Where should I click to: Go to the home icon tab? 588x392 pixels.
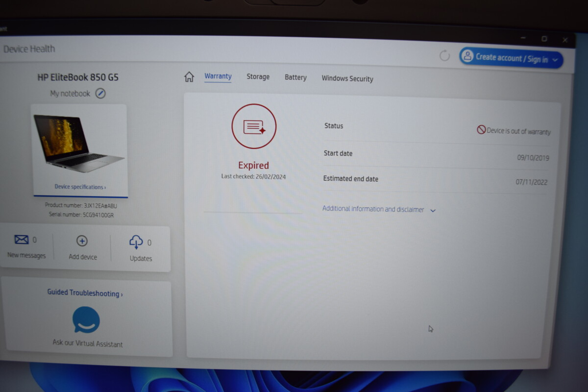pos(189,77)
